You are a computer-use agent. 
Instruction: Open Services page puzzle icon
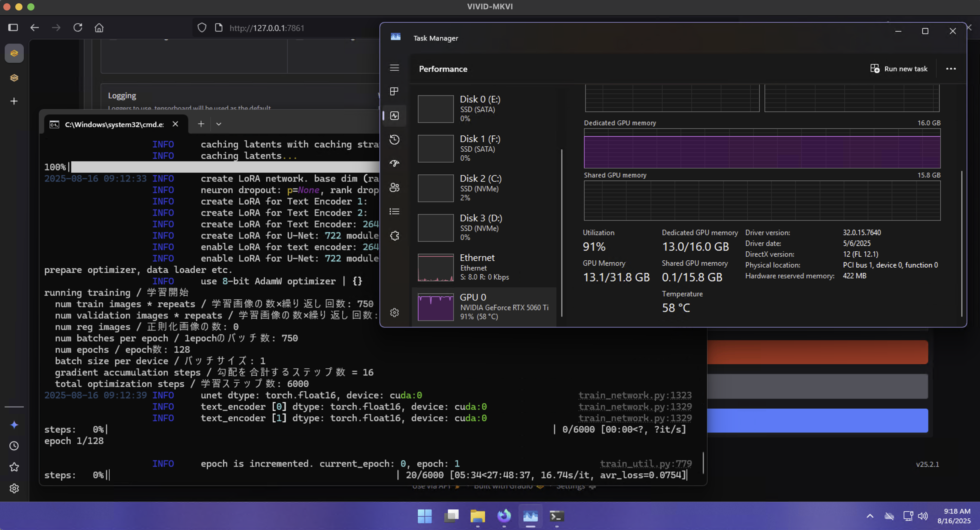[395, 236]
